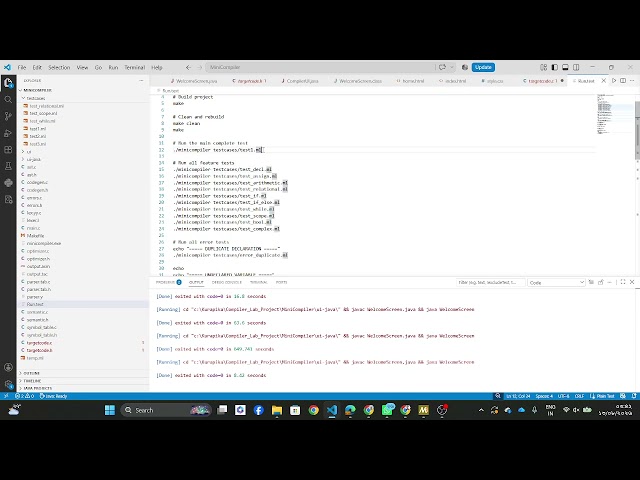Select test_scope.ml file in explorer
The width and height of the screenshot is (640, 480).
(43, 113)
